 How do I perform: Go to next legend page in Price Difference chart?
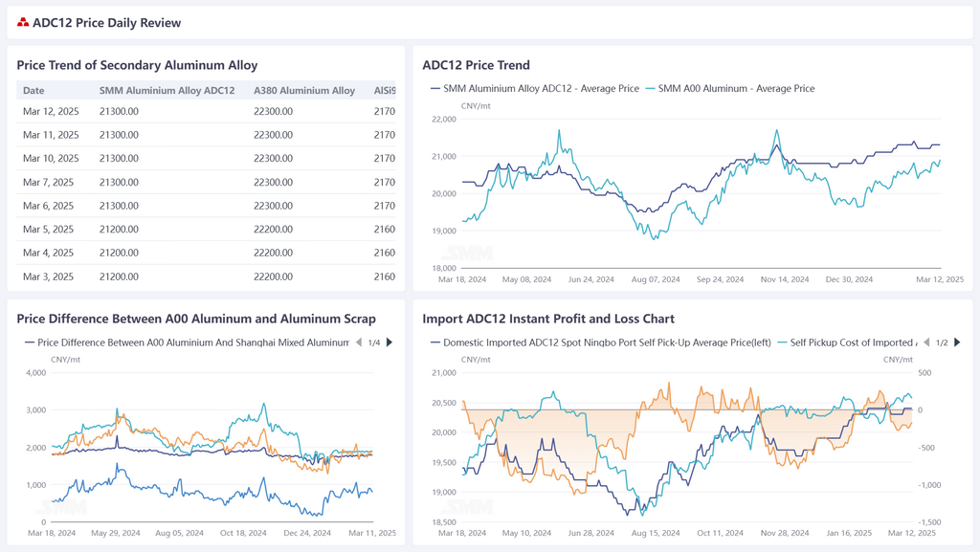click(x=390, y=342)
